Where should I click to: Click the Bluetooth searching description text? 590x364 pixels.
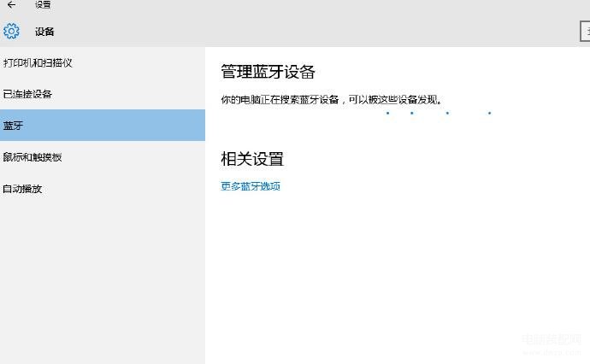(332, 100)
